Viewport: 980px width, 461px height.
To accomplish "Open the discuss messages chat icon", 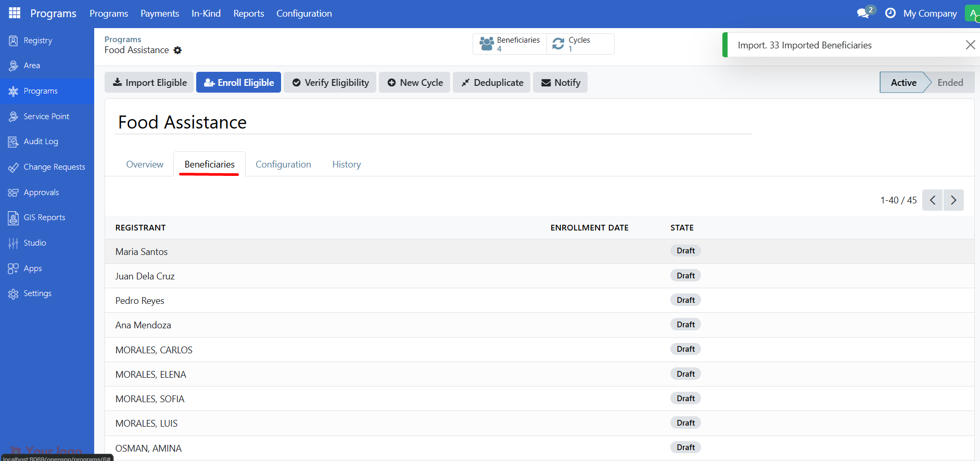I will tap(863, 13).
